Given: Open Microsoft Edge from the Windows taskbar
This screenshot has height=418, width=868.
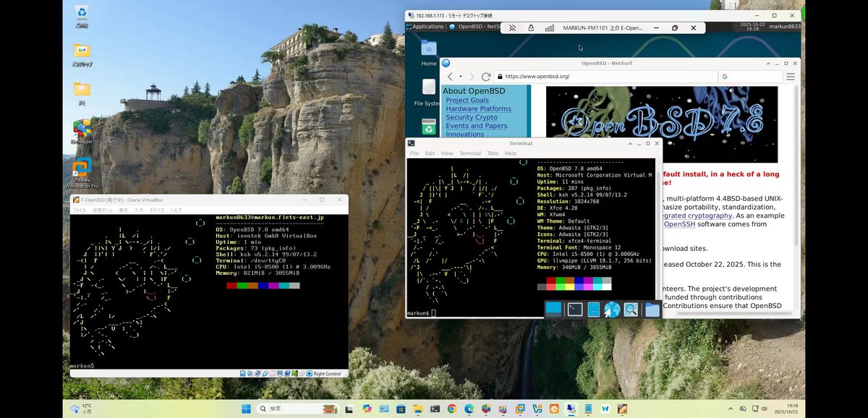Looking at the screenshot, I should coord(469,409).
